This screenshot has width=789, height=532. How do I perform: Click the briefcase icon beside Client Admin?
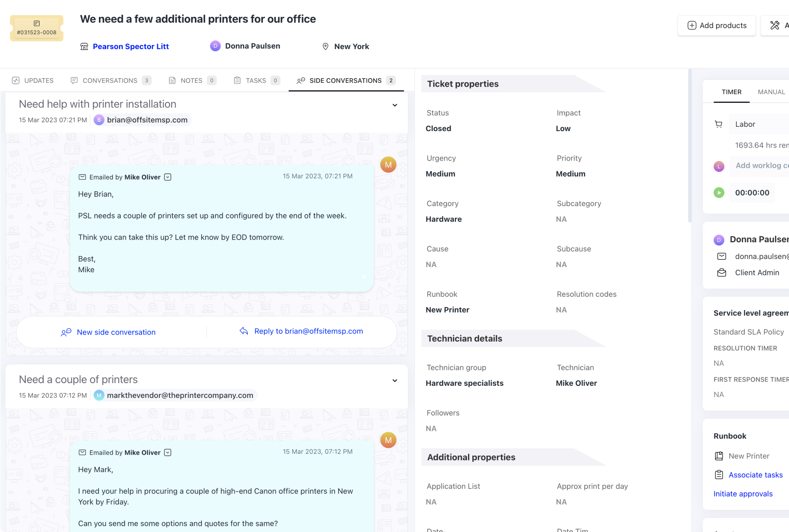click(x=722, y=273)
